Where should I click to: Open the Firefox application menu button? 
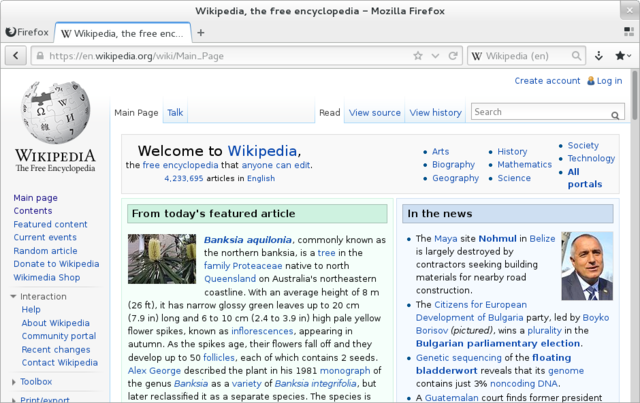click(28, 32)
